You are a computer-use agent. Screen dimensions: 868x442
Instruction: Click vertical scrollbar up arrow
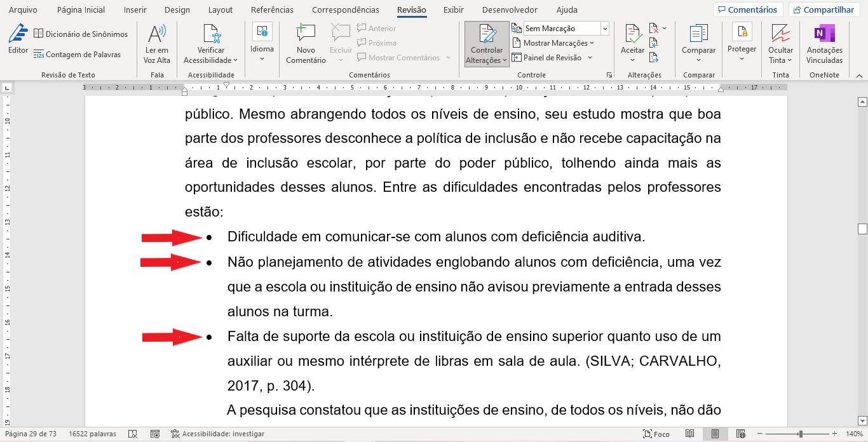(862, 101)
